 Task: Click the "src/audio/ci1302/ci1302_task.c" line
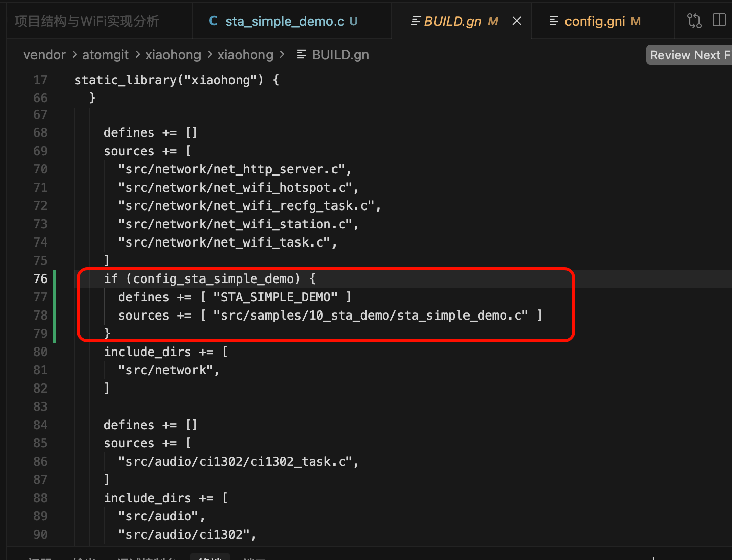pyautogui.click(x=238, y=461)
